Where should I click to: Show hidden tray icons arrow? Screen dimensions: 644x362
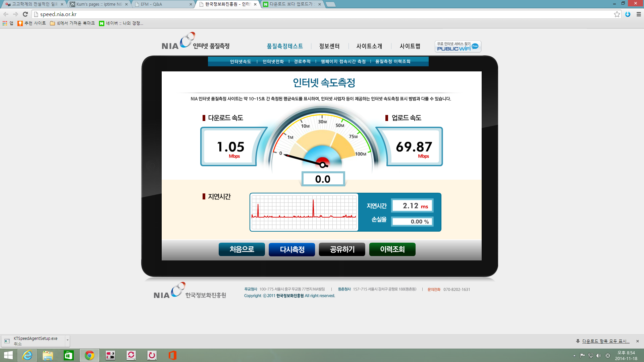574,356
